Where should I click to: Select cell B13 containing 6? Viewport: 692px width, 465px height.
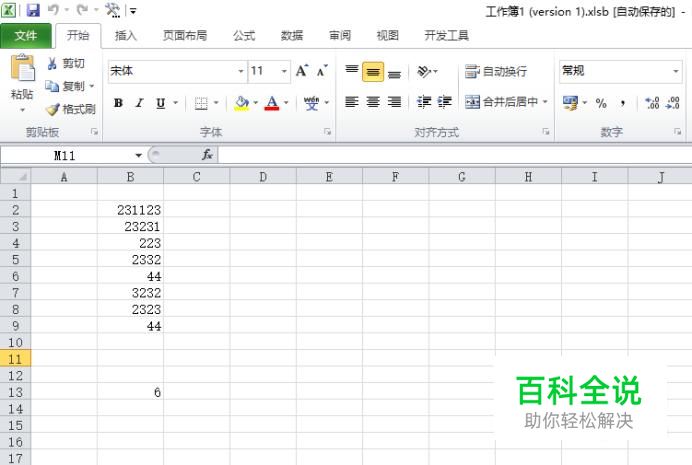pos(130,392)
